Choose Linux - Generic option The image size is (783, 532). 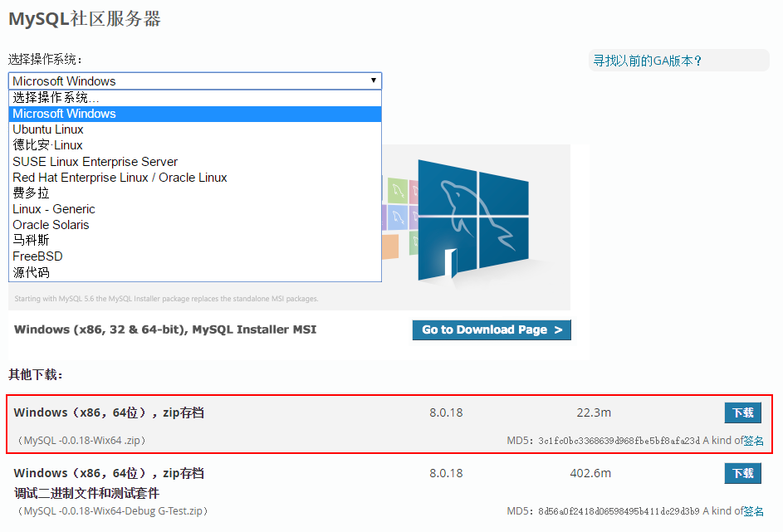(195, 209)
